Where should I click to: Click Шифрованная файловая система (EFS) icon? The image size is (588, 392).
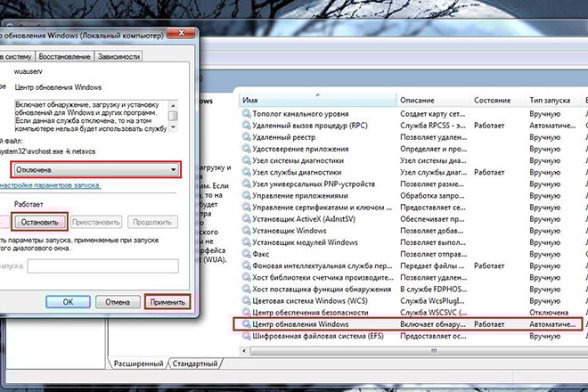(x=246, y=339)
